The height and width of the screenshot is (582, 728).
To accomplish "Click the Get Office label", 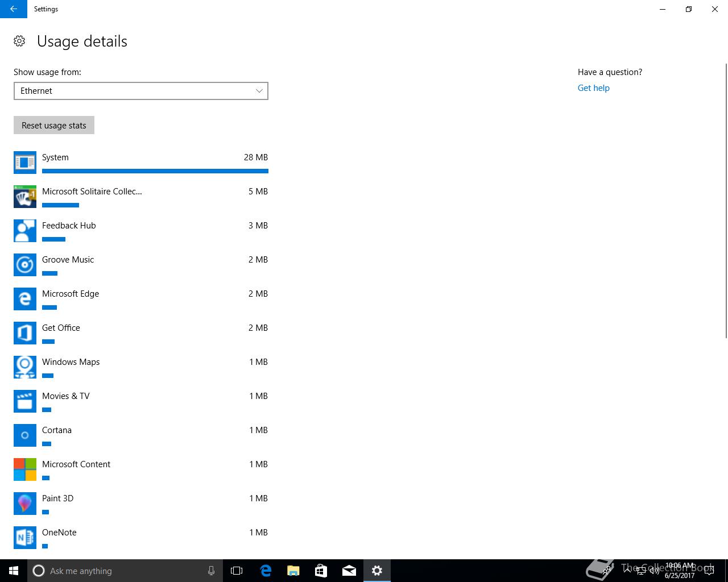I will (61, 328).
